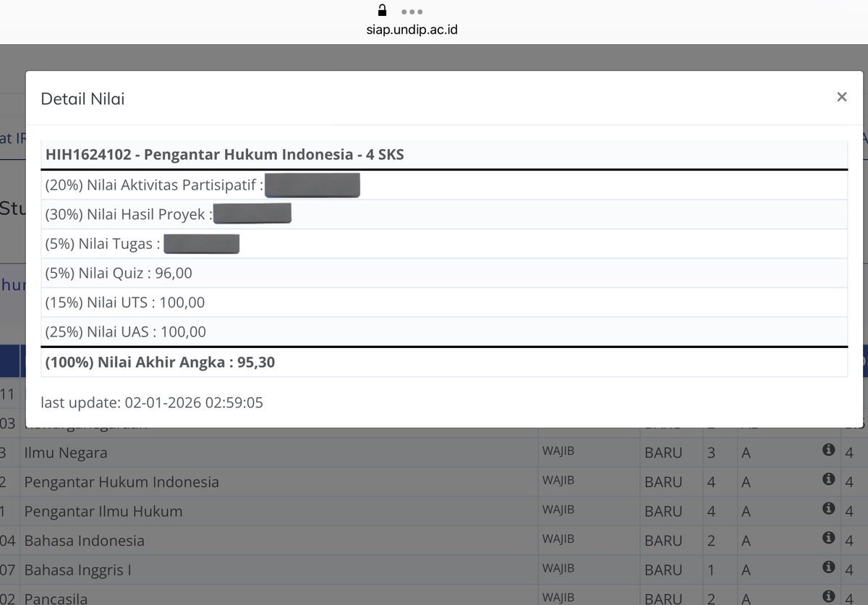This screenshot has width=868, height=605.
Task: Open the info icon for Pengantar Hukum Indonesia row
Action: [829, 479]
